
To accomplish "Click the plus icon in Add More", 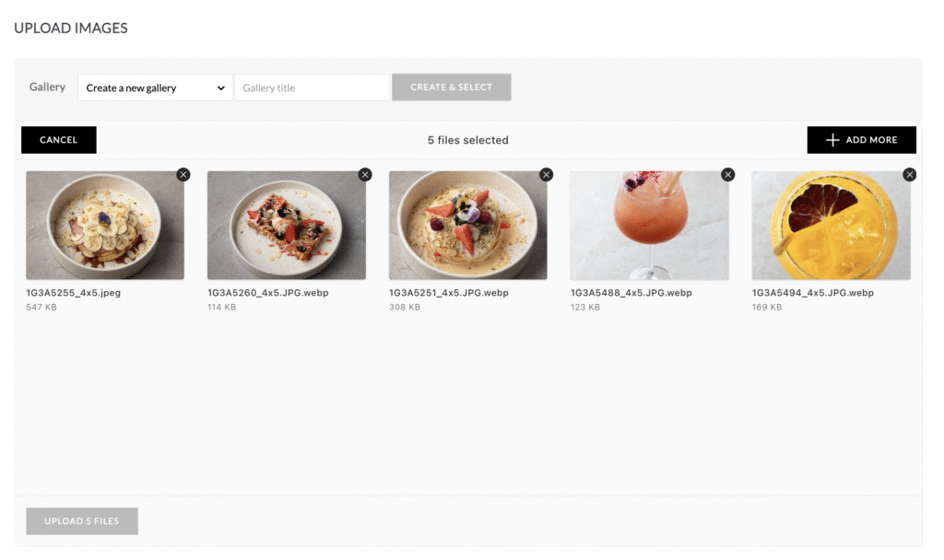I will pos(832,140).
